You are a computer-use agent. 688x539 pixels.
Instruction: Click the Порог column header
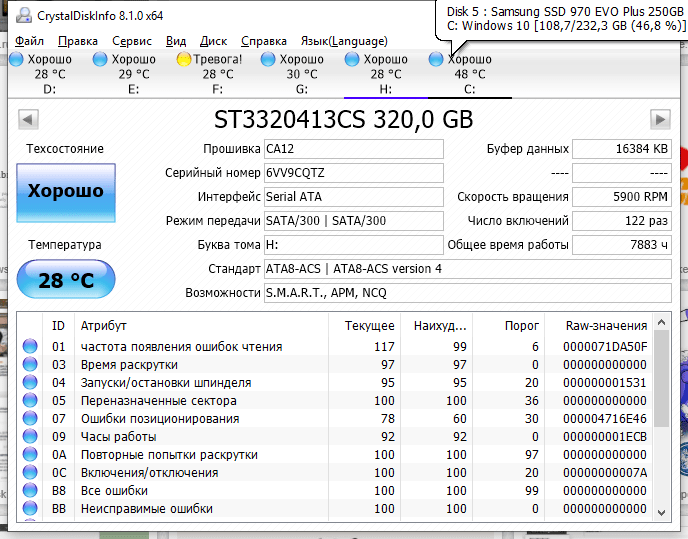pos(508,326)
